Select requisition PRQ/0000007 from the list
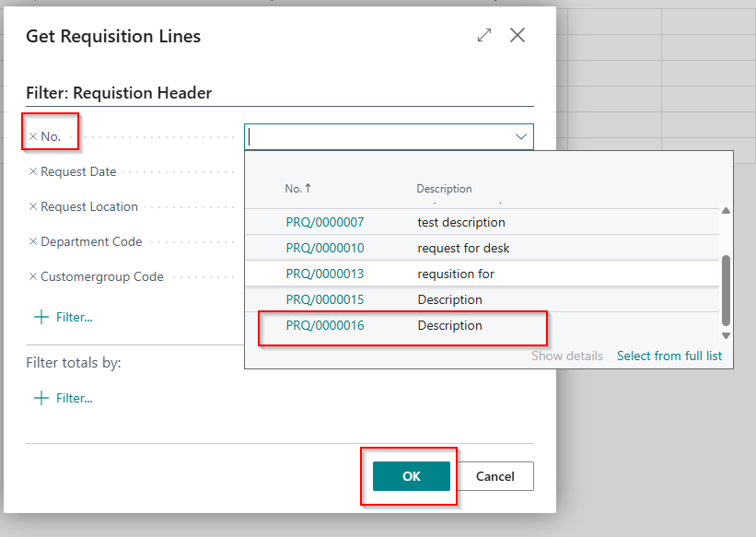756x537 pixels. 312,222
